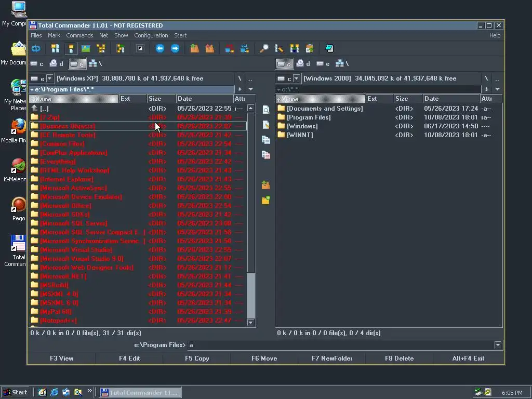
Task: Select the [Everything] folder row
Action: 138,162
